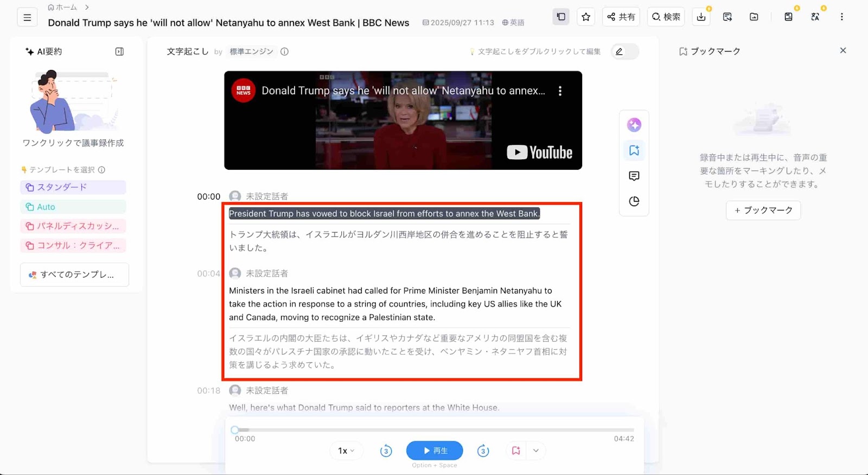The image size is (868, 475).
Task: Collapse the AI要約 panel
Action: point(119,52)
